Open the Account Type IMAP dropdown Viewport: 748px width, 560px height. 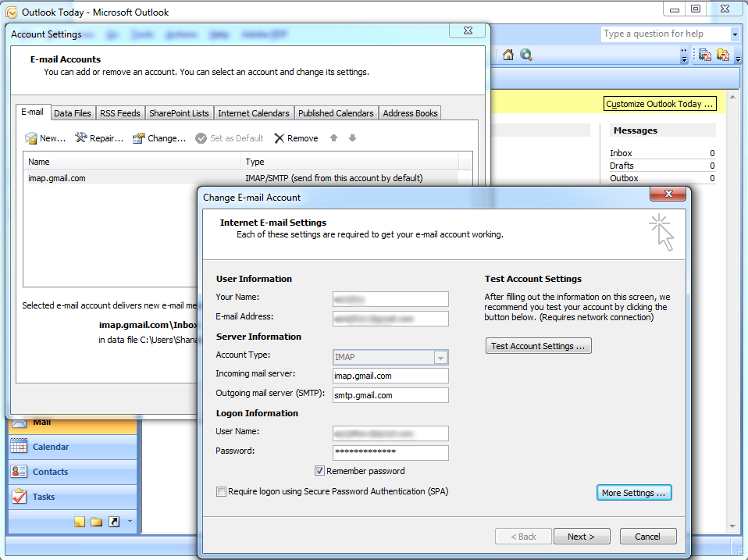click(440, 357)
